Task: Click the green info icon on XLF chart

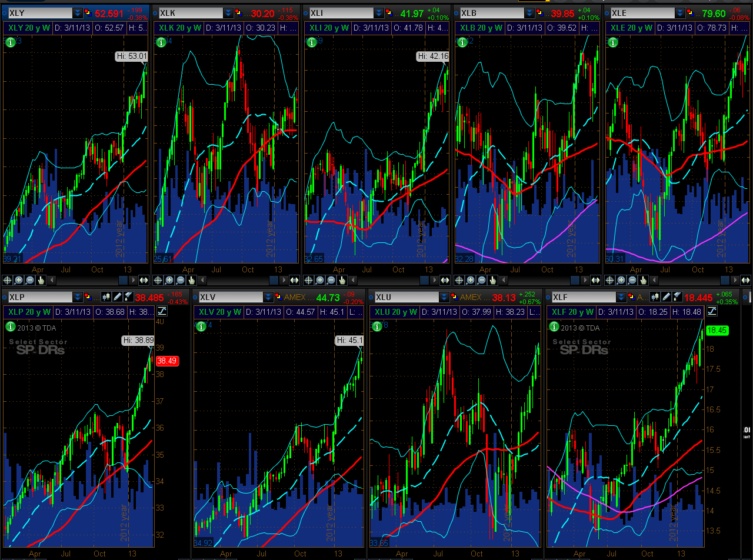Action: tap(553, 326)
